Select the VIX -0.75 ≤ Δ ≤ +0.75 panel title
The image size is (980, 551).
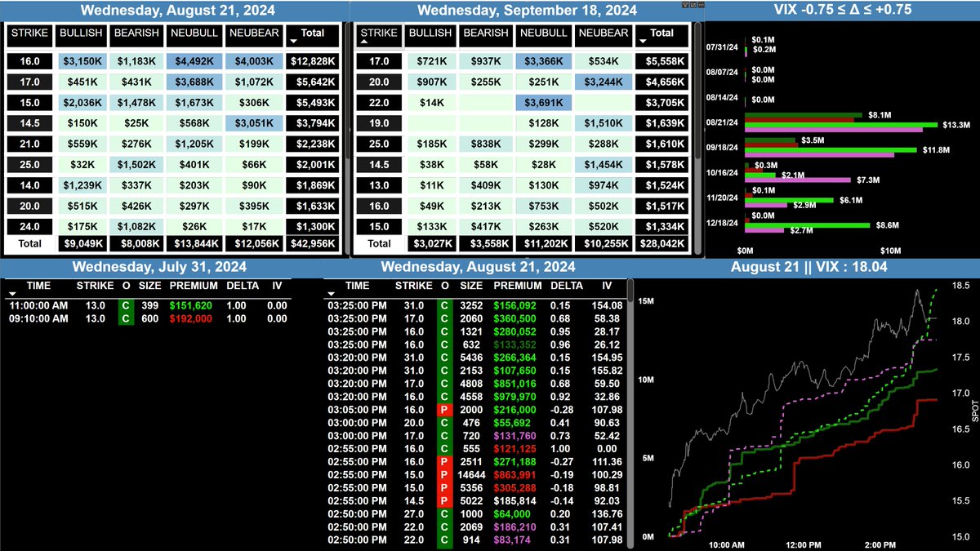843,10
